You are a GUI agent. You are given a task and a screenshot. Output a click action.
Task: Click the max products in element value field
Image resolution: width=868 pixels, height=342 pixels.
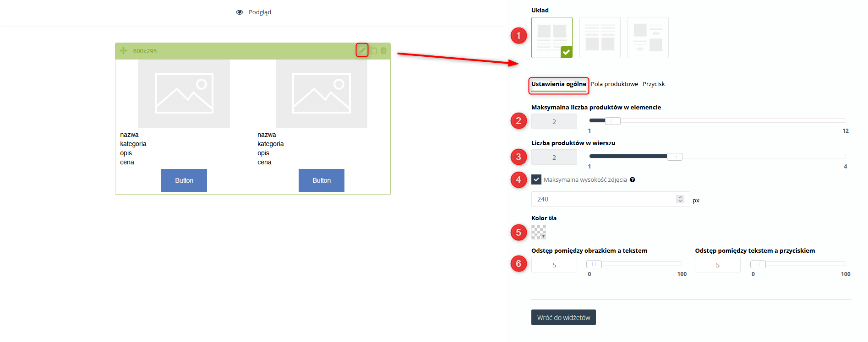click(x=554, y=122)
